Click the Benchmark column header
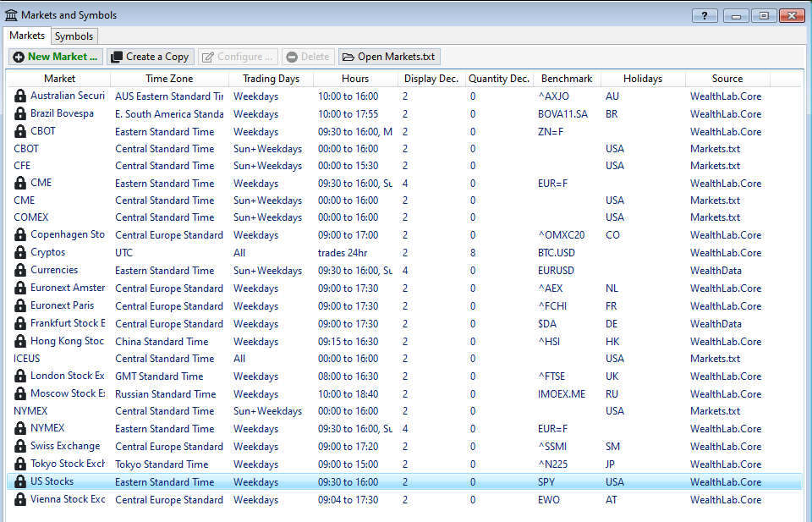The height and width of the screenshot is (522, 812). click(x=567, y=79)
